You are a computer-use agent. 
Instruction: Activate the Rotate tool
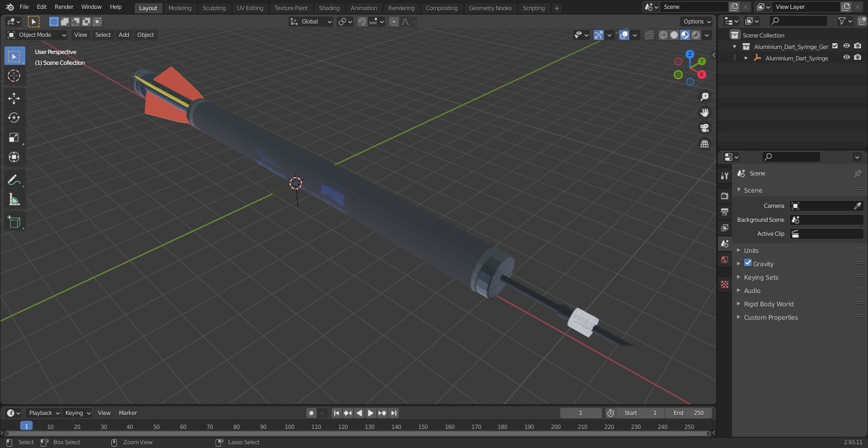pyautogui.click(x=14, y=118)
